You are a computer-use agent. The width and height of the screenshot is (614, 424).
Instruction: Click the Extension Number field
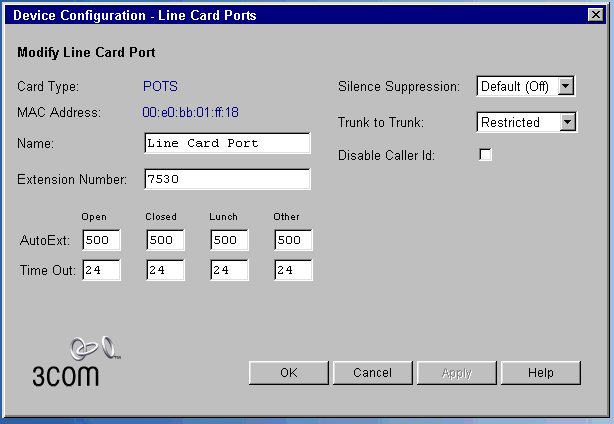[x=227, y=179]
